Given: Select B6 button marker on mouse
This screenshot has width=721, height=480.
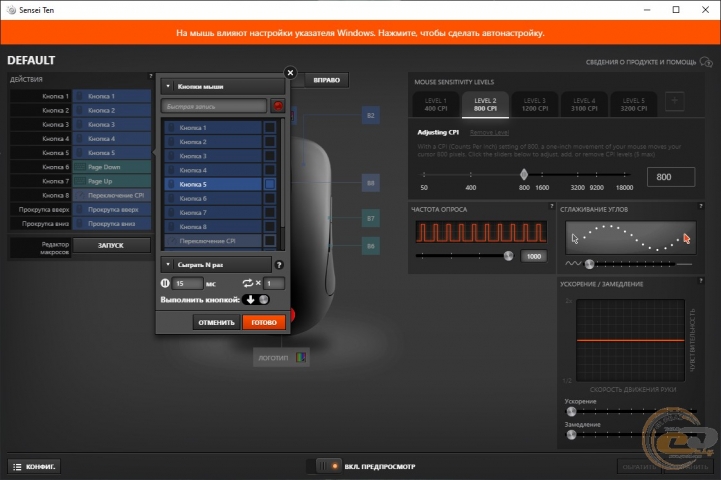Looking at the screenshot, I should [x=371, y=246].
